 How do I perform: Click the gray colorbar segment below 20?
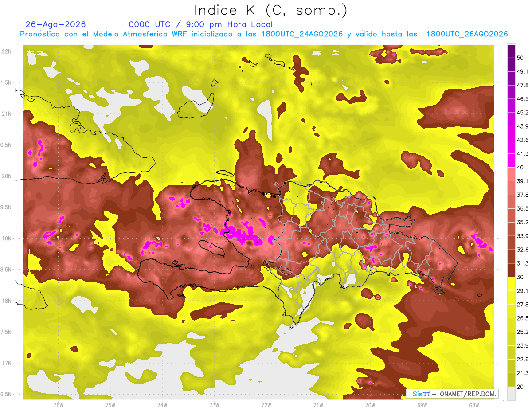click(x=511, y=394)
